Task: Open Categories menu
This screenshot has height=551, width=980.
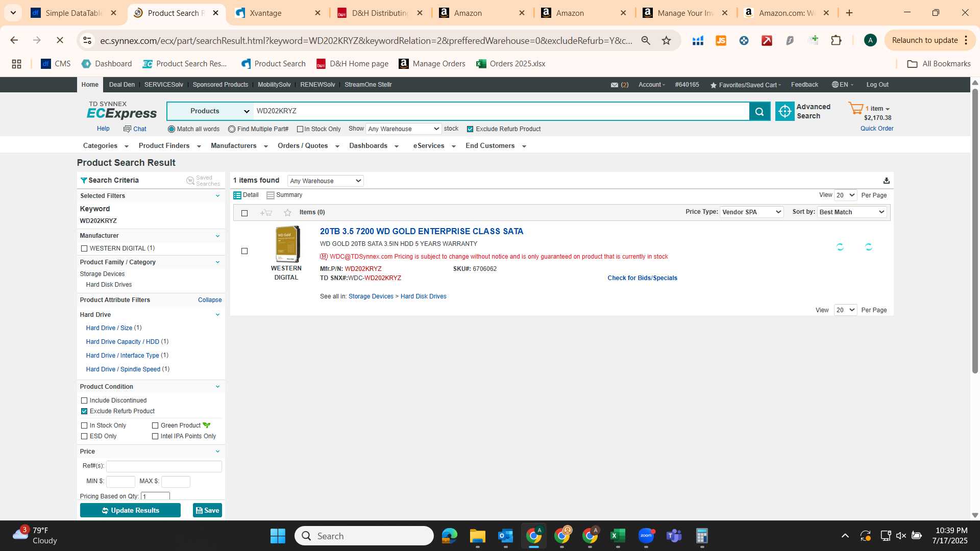Action: tap(106, 146)
